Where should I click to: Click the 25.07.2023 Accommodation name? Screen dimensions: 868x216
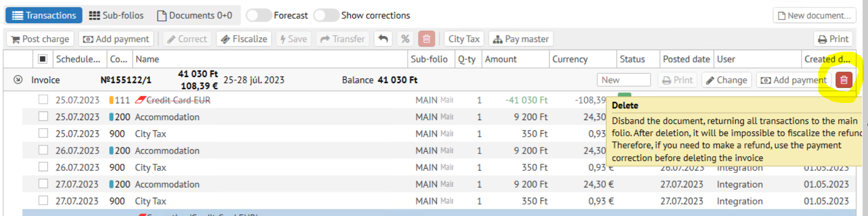pyautogui.click(x=167, y=117)
